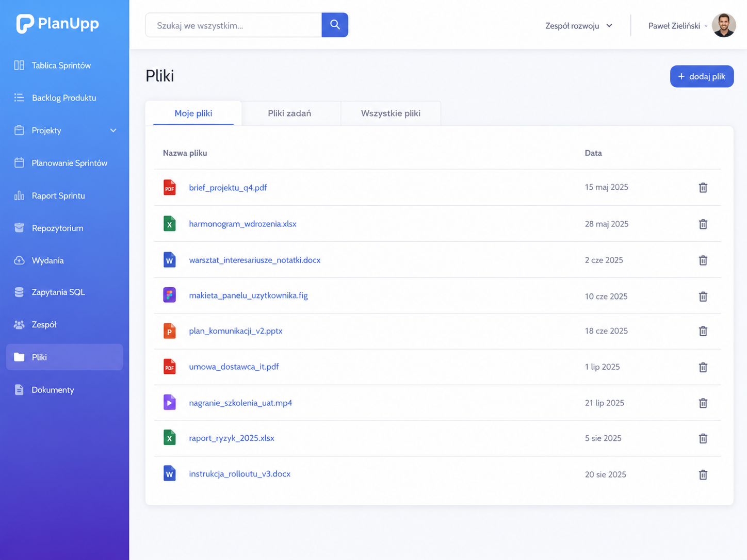747x560 pixels.
Task: Open the nagranie_szkolenia_uat.mp4 link
Action: [x=240, y=403]
